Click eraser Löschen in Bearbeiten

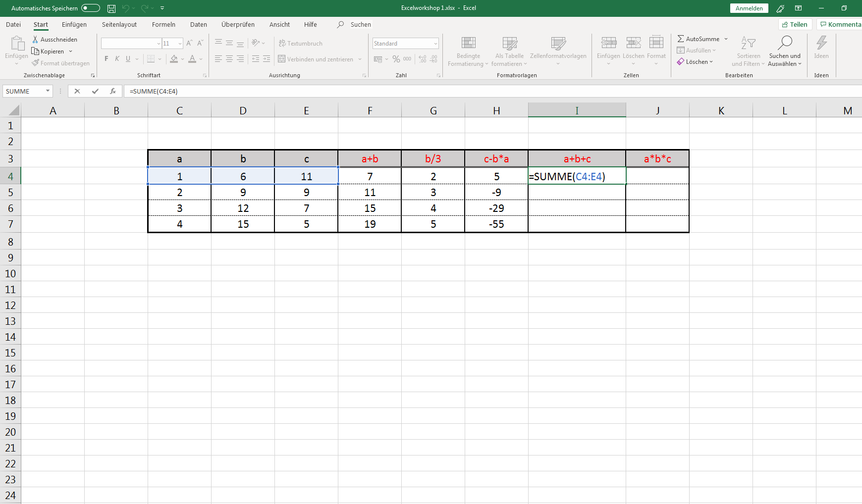(695, 61)
